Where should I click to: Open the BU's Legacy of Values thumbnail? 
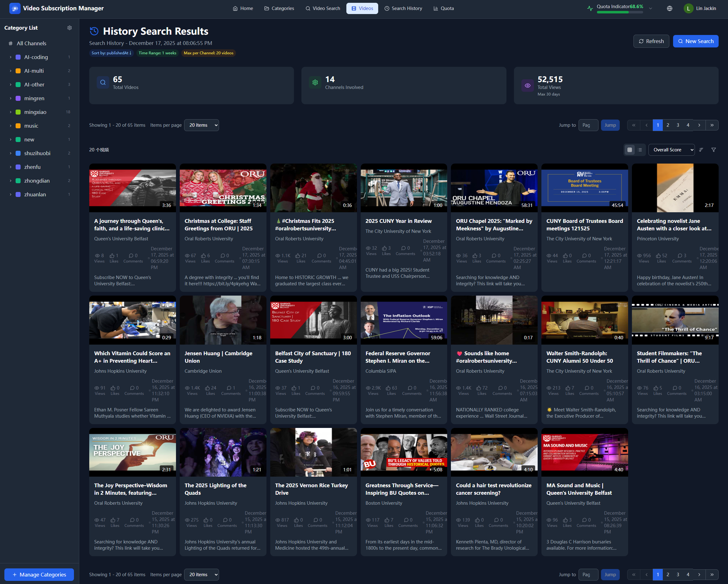coord(403,452)
